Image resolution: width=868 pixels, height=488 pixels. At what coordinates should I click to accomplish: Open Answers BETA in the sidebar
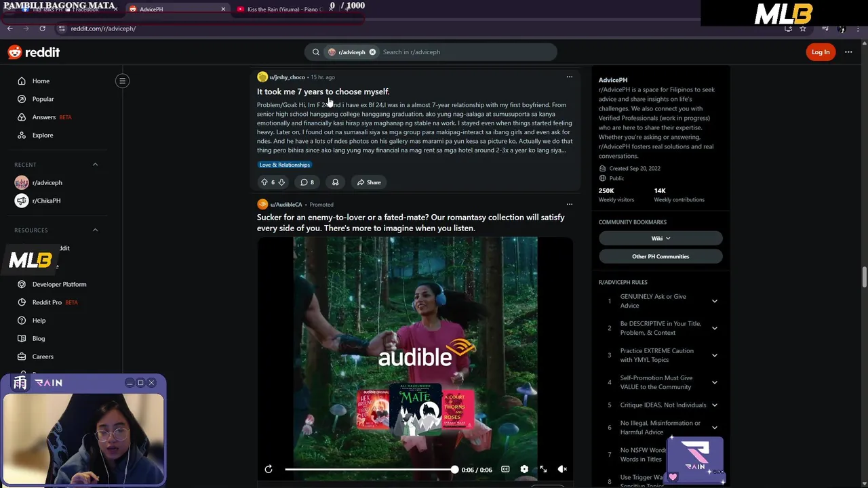[52, 117]
